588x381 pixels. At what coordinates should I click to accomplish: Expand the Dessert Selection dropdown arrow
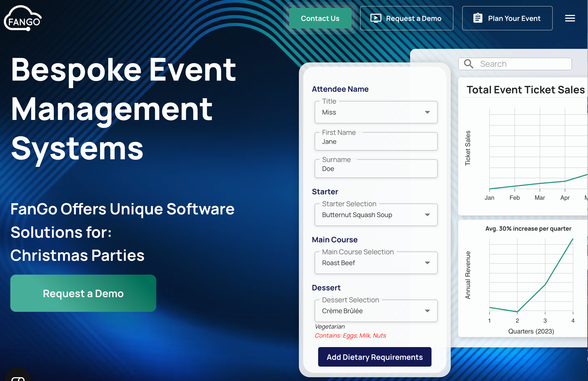(427, 311)
